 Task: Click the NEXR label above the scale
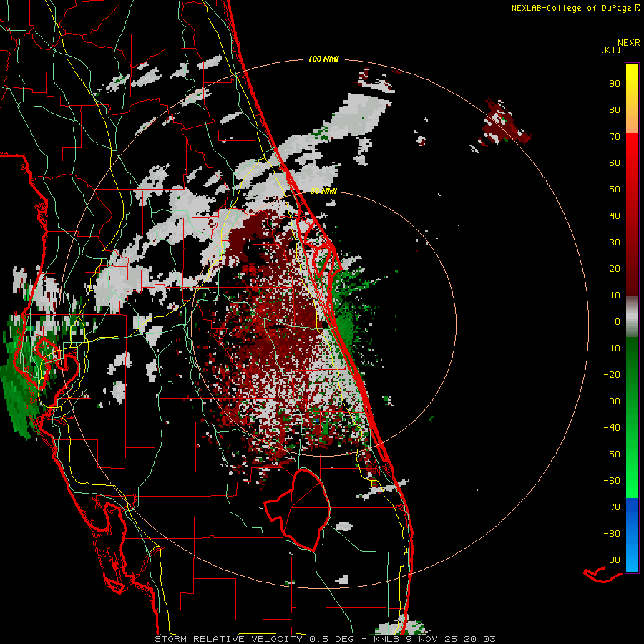(629, 43)
